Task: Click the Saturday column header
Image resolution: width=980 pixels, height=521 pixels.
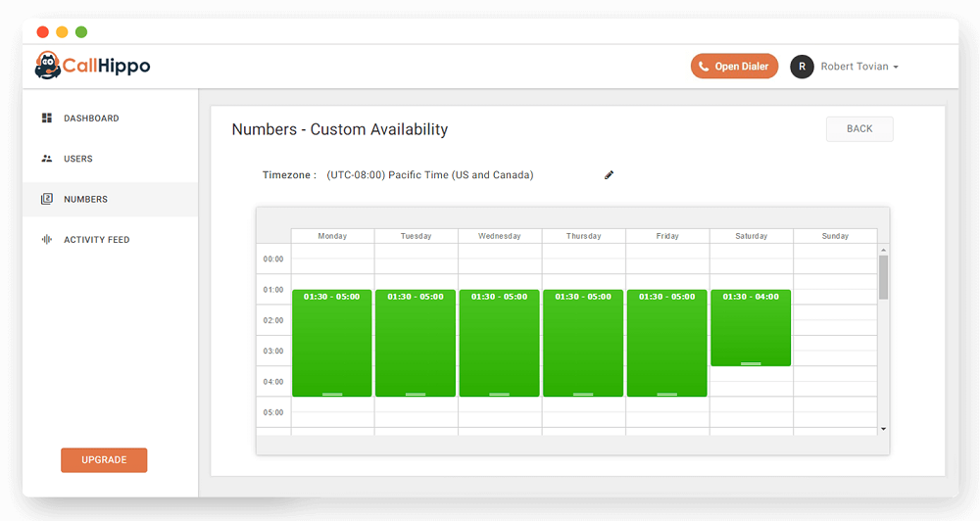Action: click(x=752, y=236)
